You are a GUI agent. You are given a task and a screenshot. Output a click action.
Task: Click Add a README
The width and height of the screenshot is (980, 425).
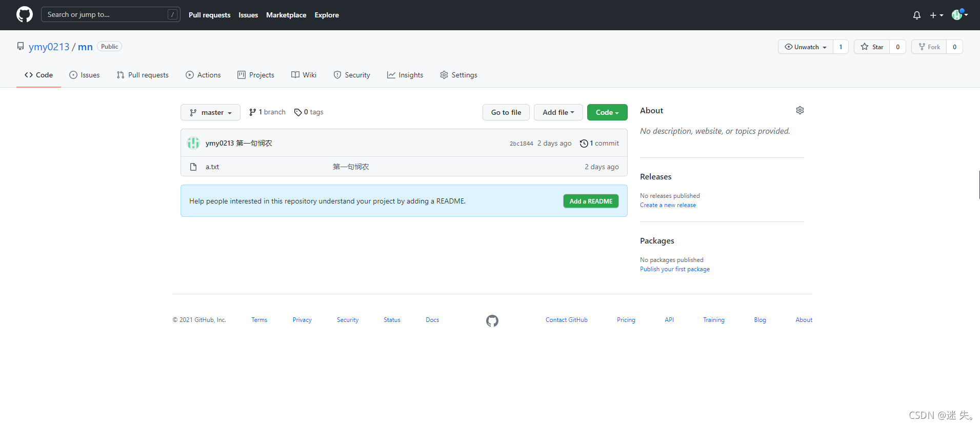(x=591, y=201)
